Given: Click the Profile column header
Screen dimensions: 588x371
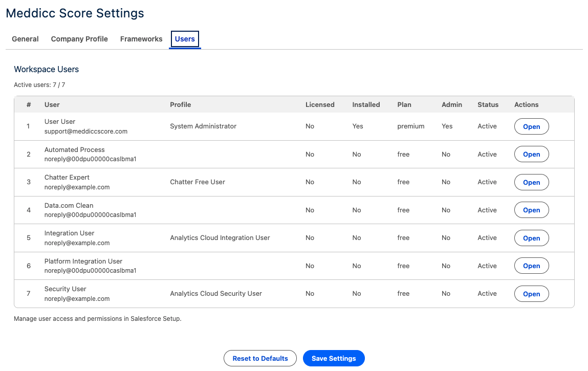Looking at the screenshot, I should click(x=180, y=105).
